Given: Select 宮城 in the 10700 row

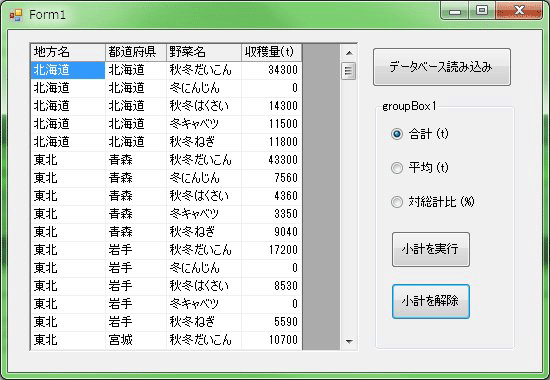Looking at the screenshot, I should (x=136, y=340).
